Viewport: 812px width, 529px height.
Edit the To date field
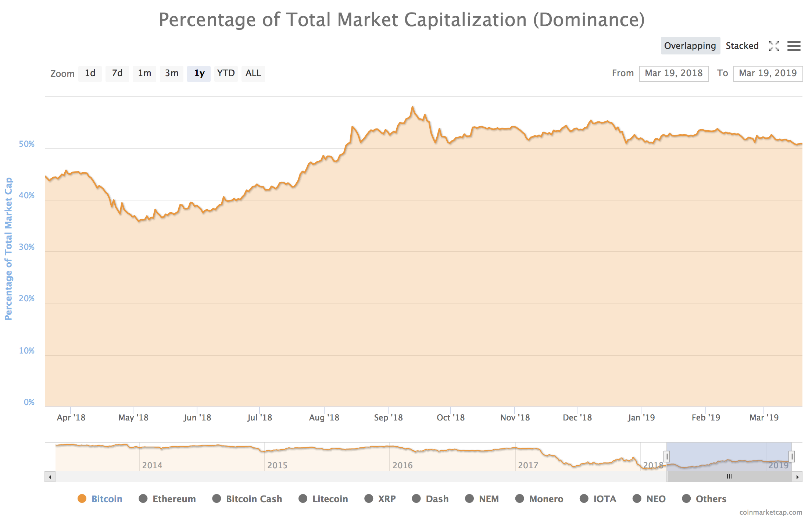pos(768,74)
